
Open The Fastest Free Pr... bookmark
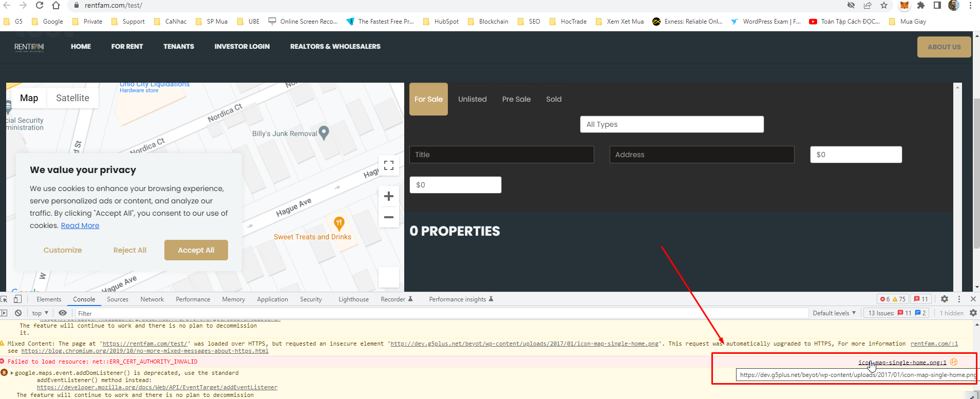(x=380, y=22)
